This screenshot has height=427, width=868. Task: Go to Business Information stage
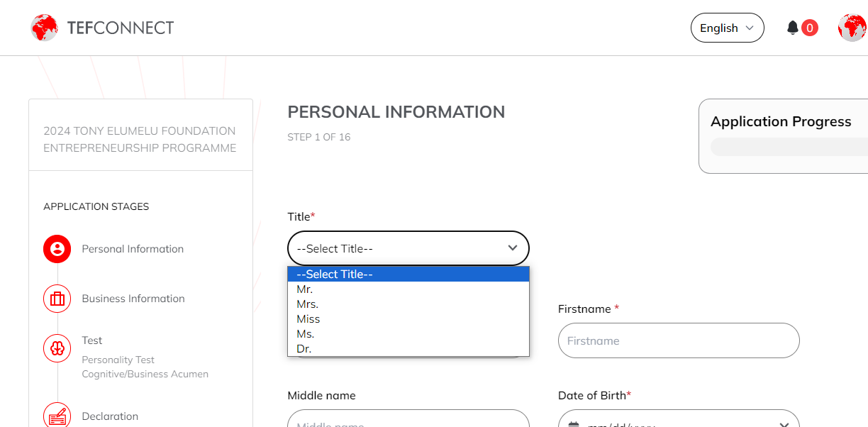[x=133, y=299]
